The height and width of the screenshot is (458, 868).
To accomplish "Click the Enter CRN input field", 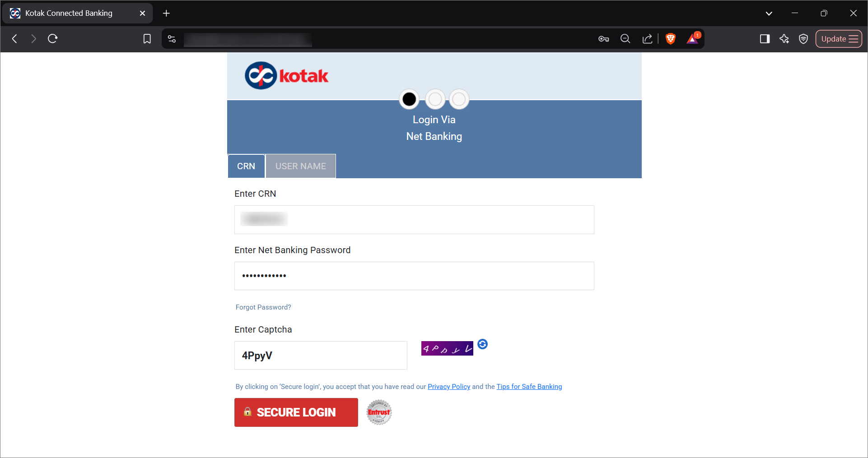I will [414, 220].
